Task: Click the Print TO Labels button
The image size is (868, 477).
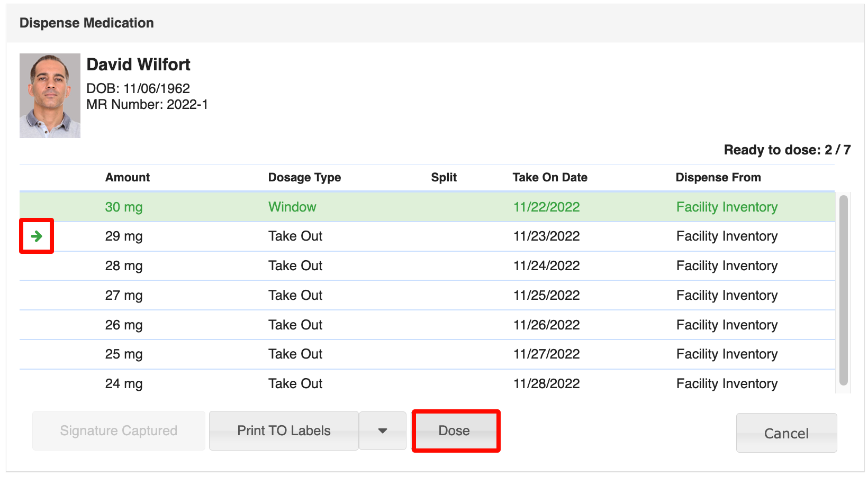Action: 284,431
